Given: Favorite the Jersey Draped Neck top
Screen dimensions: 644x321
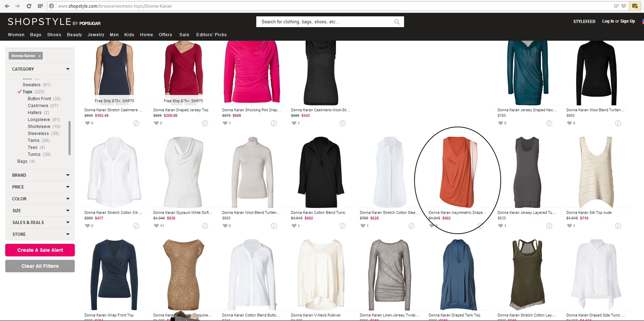Looking at the screenshot, I should (x=500, y=123).
